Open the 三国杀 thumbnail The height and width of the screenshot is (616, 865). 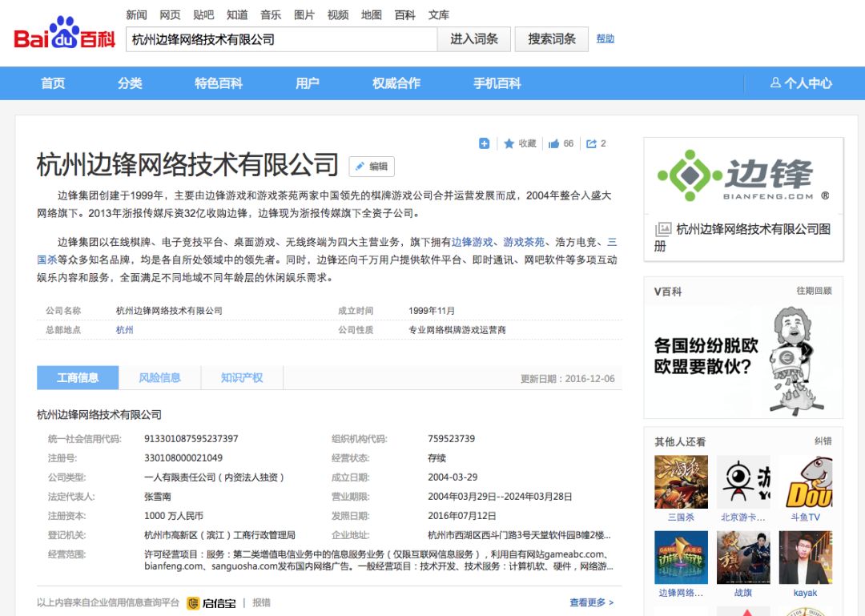[681, 482]
